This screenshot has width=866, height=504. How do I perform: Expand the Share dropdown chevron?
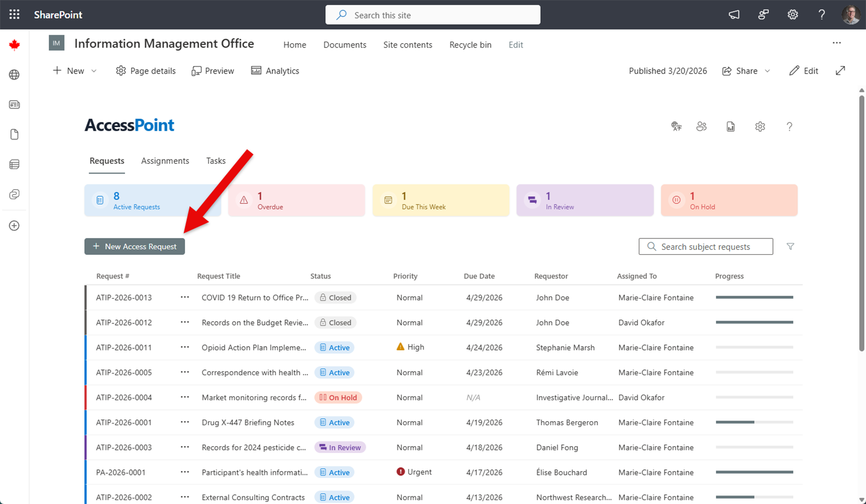click(x=767, y=71)
